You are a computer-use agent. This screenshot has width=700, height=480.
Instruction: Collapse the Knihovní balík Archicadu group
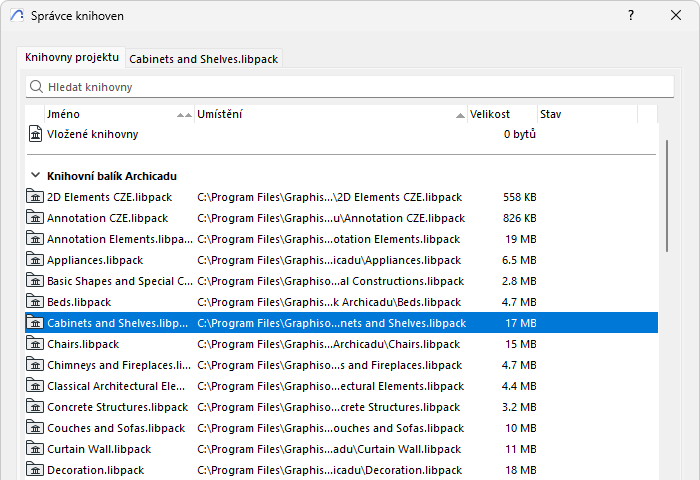[x=35, y=175]
